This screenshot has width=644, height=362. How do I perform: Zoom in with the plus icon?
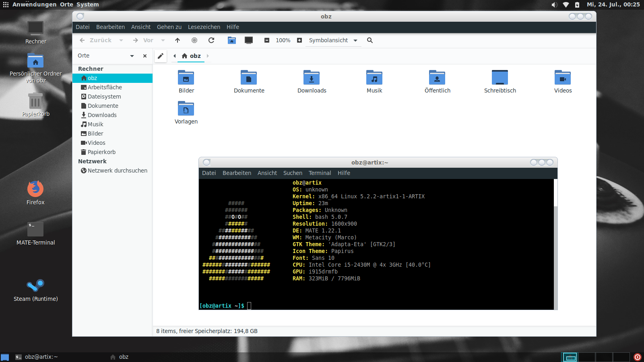click(299, 40)
